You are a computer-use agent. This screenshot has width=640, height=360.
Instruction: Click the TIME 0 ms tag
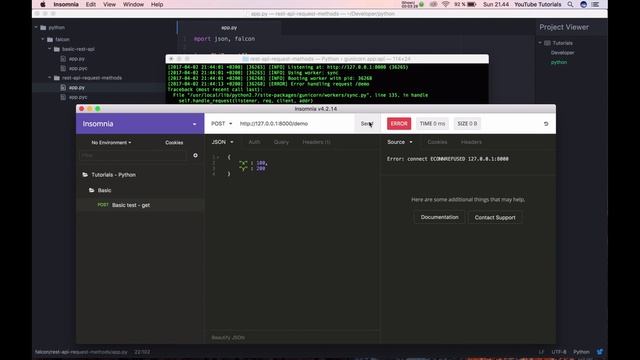pyautogui.click(x=432, y=124)
